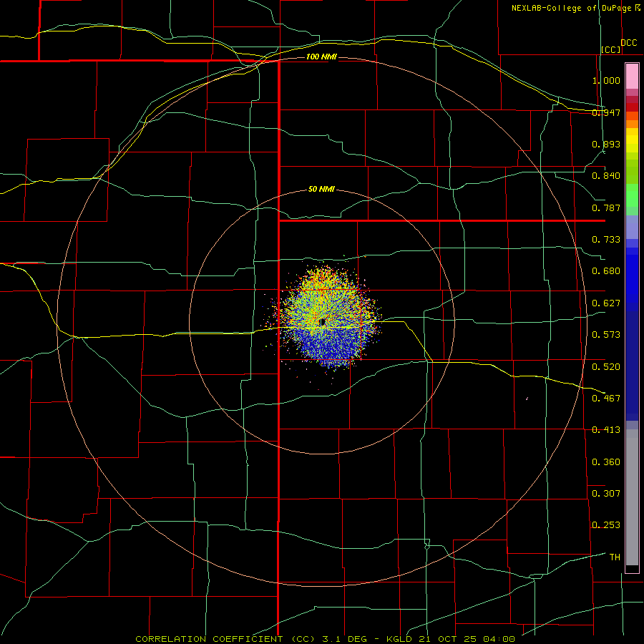Click the 0.467 scale value
Image resolution: width=644 pixels, height=644 pixels.
click(x=606, y=398)
